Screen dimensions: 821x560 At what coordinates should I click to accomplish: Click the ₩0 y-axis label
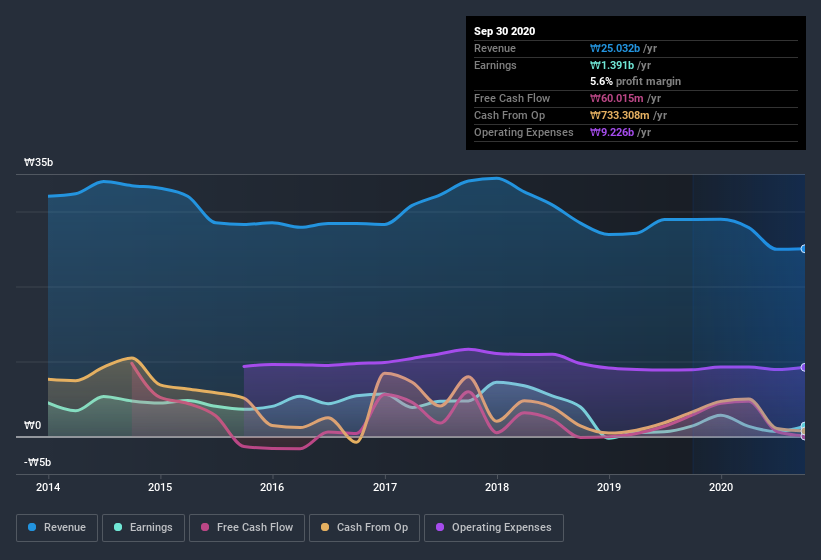tap(32, 425)
